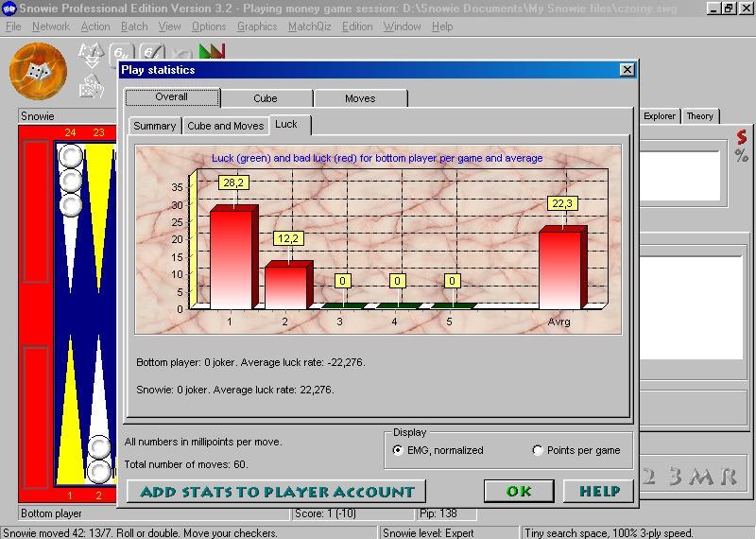Click 'Add stats to player account' button

pos(276,492)
